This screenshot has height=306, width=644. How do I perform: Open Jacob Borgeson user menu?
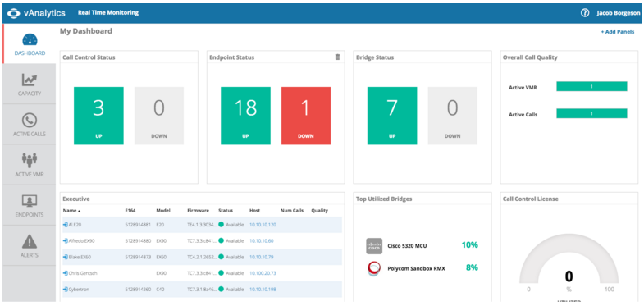point(618,13)
